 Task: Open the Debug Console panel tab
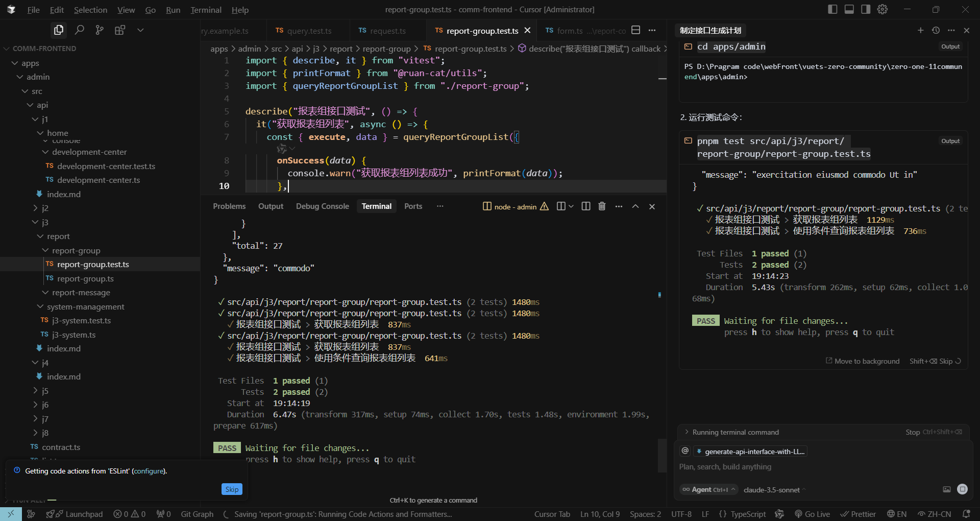tap(323, 206)
